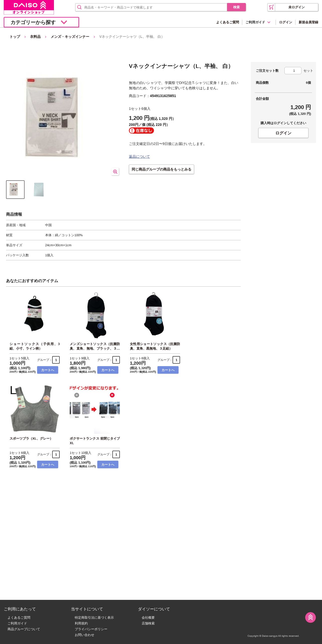Open 新規会員登録 in the top menu
The width and height of the screenshot is (322, 644).
(x=308, y=22)
